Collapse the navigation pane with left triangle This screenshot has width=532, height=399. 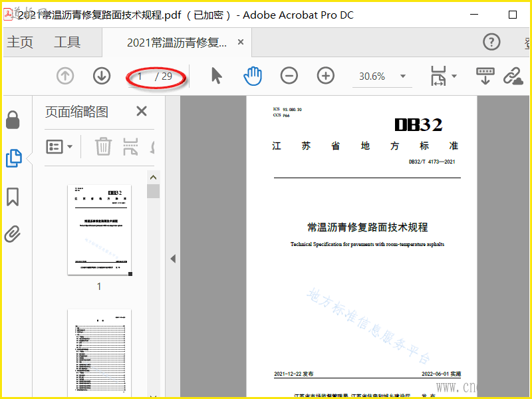[173, 259]
